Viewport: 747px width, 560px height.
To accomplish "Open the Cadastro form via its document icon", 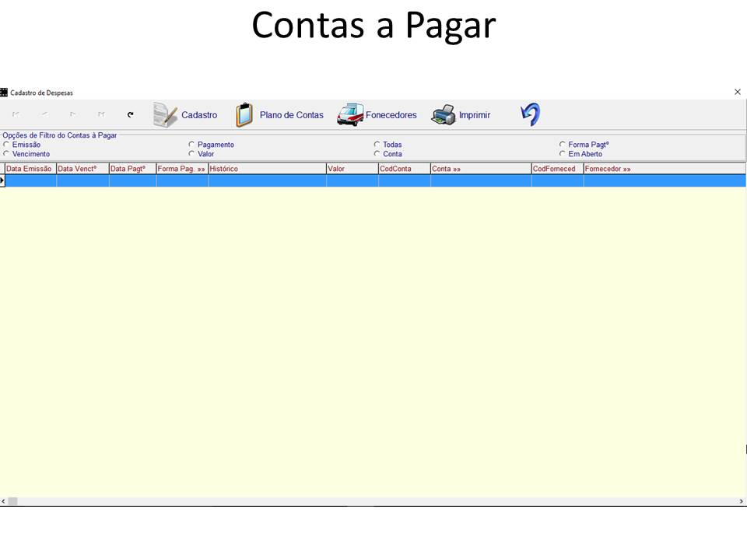I will tap(164, 114).
